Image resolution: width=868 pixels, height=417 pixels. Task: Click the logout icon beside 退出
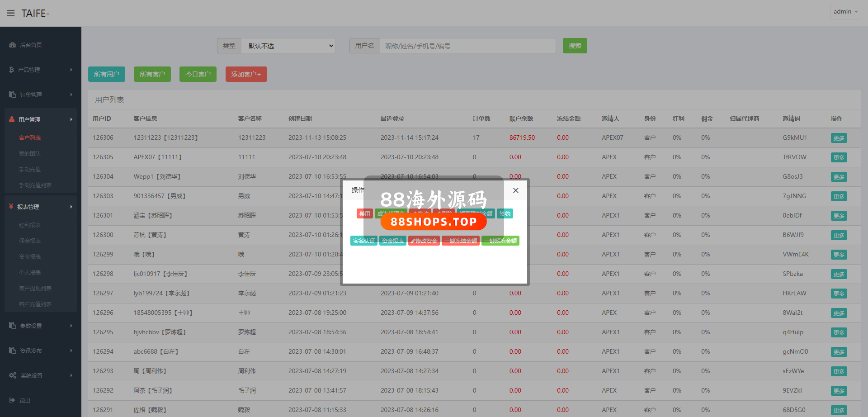pyautogui.click(x=12, y=400)
